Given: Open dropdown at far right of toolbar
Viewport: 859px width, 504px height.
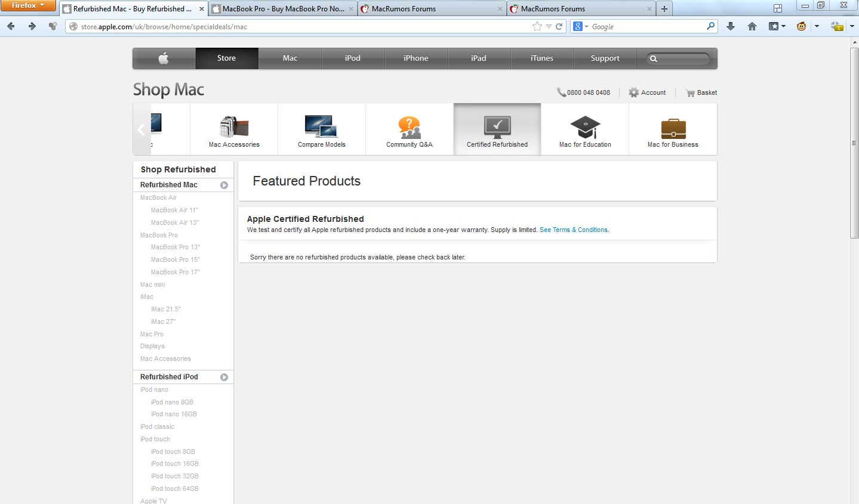Looking at the screenshot, I should 852,26.
